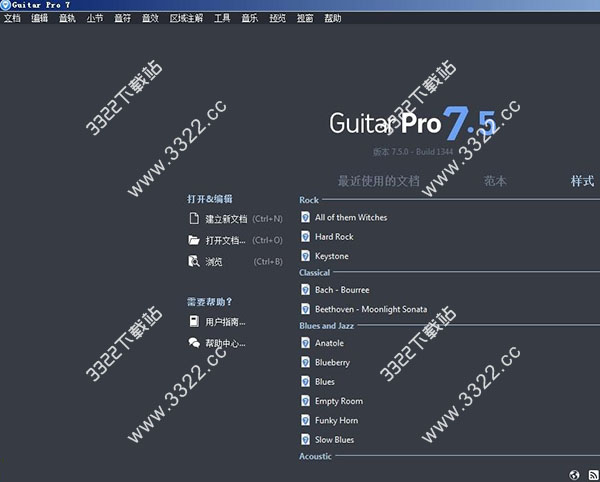Open the Funky Horn style
600x482 pixels.
[336, 420]
